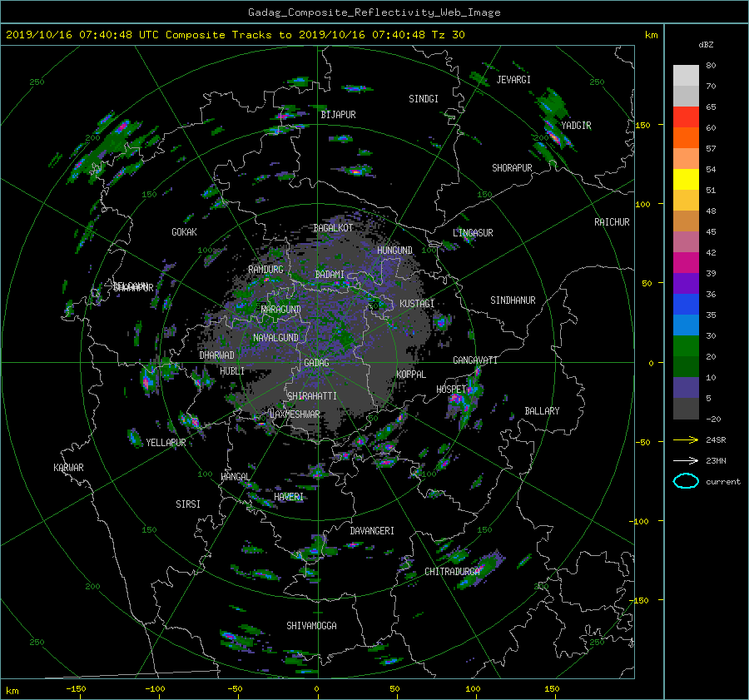Select the red 60-65 dBZ color swatch

tap(686, 117)
